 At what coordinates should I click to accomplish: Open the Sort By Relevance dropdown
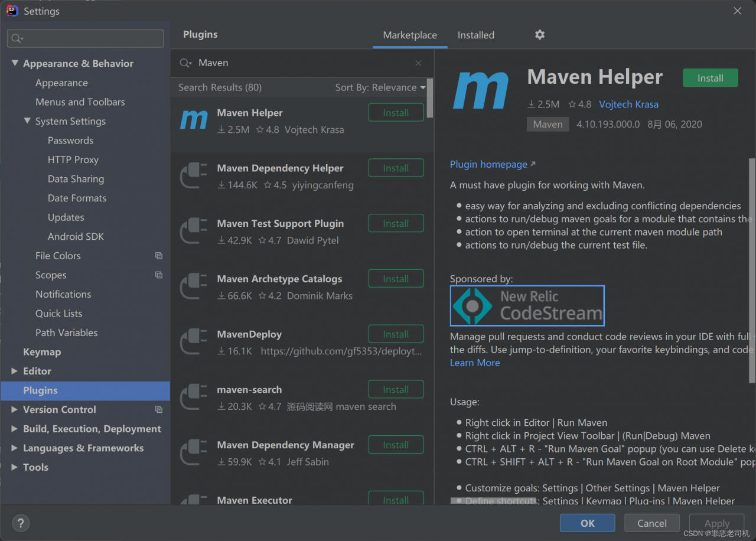[380, 87]
